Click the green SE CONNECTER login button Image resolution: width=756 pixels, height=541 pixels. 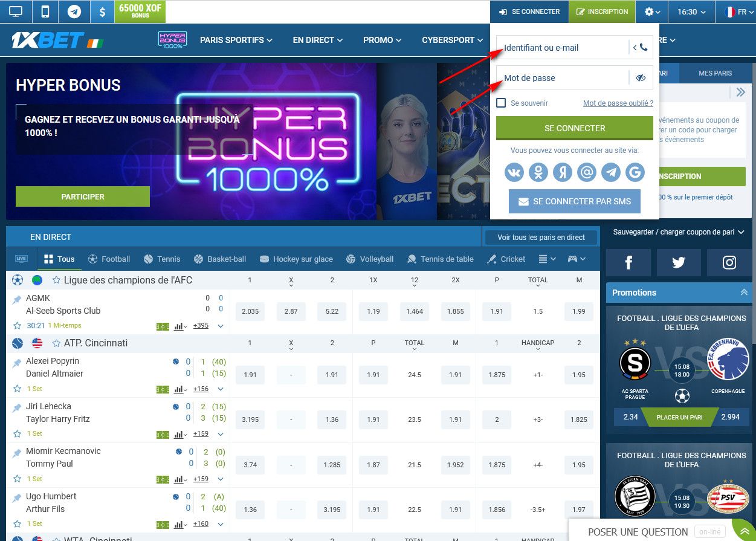pos(575,128)
